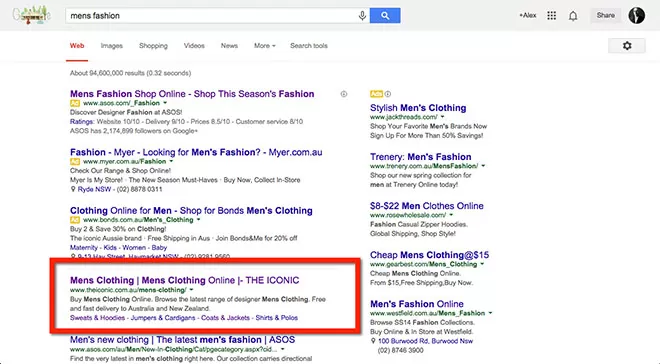Click the Ryde NSW location link
This screenshot has height=364, width=660.
(x=94, y=189)
